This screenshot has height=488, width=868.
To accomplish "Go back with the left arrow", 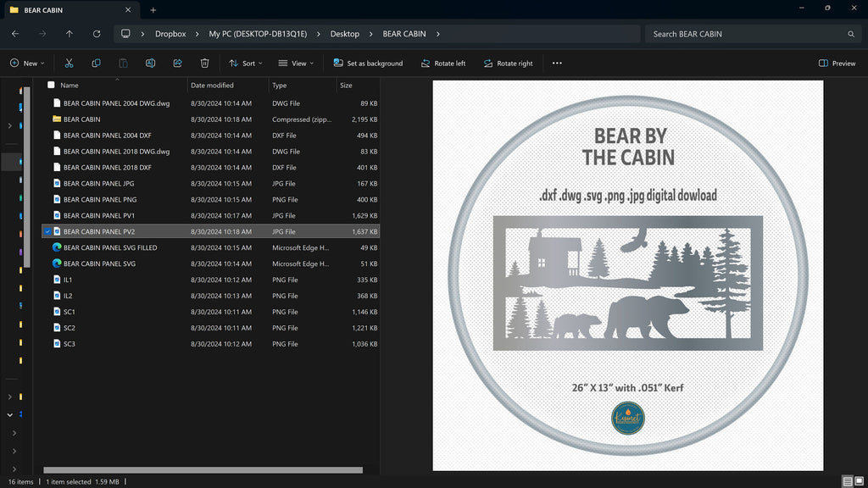I will [15, 34].
